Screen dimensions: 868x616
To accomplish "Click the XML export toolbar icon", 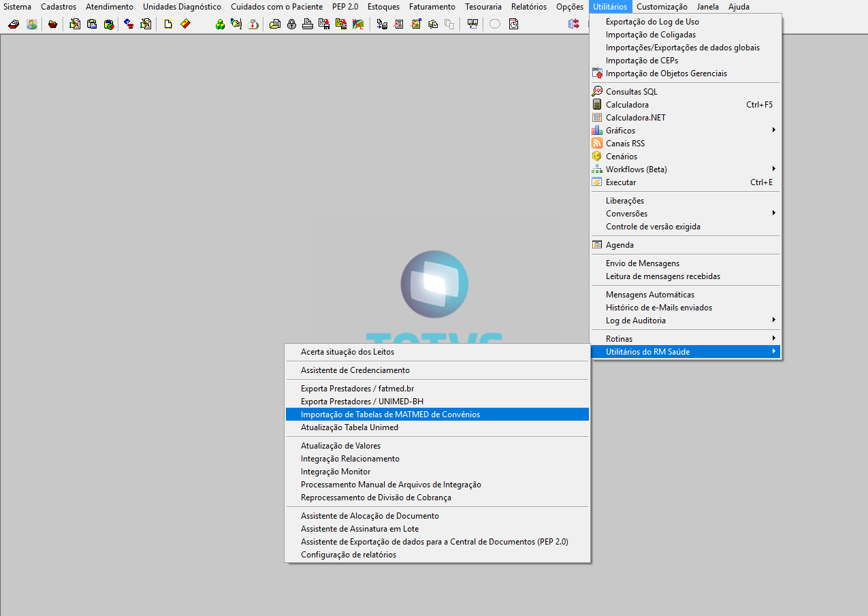I will coord(358,25).
